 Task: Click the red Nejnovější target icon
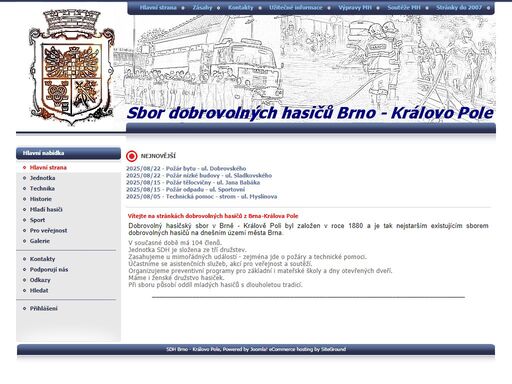(132, 156)
